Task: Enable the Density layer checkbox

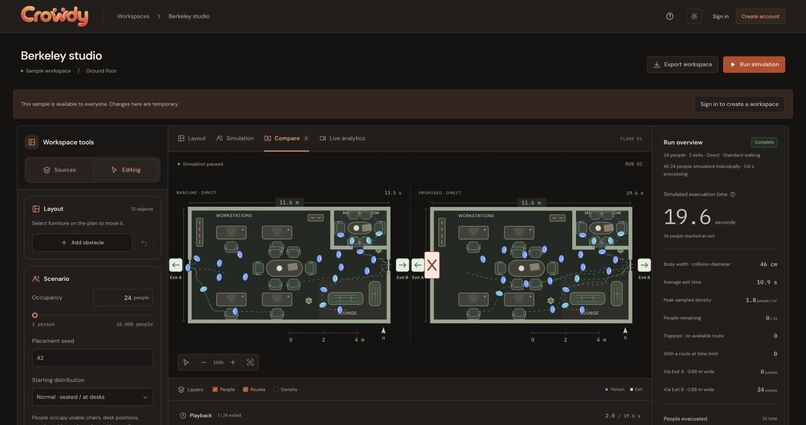Action: [276, 390]
